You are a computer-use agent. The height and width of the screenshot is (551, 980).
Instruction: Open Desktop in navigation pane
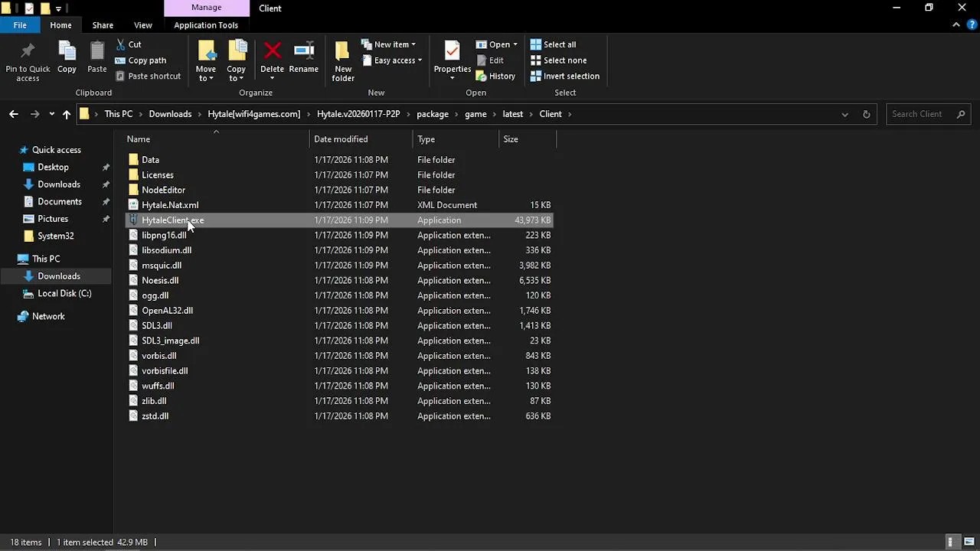point(53,167)
